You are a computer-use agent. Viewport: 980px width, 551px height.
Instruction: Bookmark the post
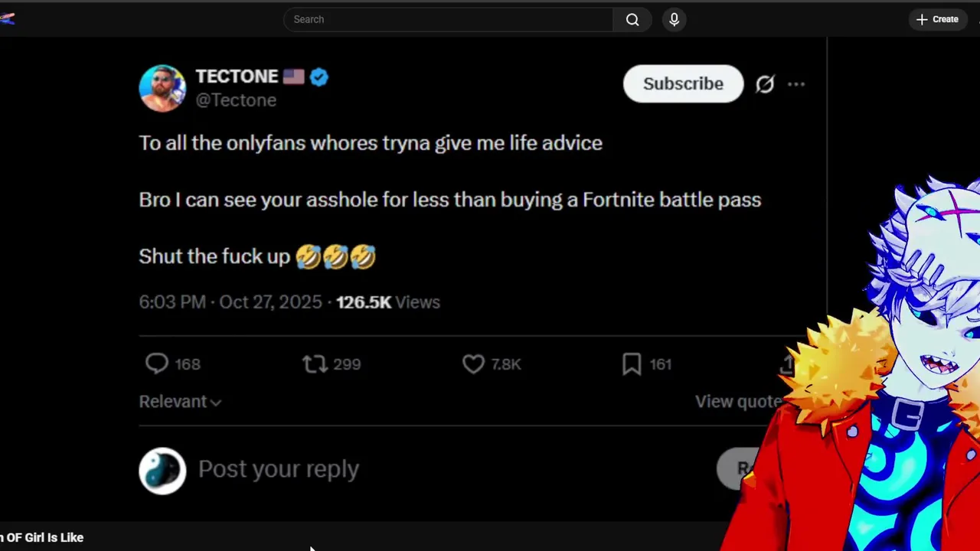[632, 364]
